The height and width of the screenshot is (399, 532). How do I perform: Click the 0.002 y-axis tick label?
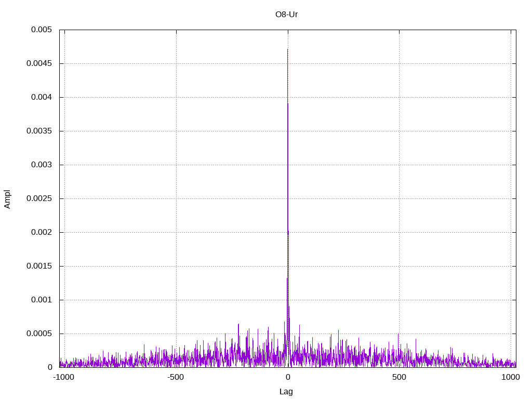pyautogui.click(x=42, y=232)
